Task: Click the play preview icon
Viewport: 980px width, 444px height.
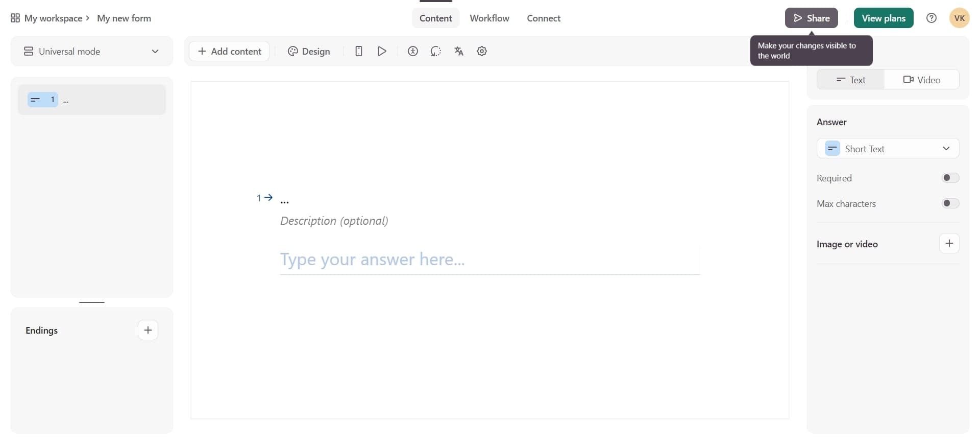Action: coord(382,51)
